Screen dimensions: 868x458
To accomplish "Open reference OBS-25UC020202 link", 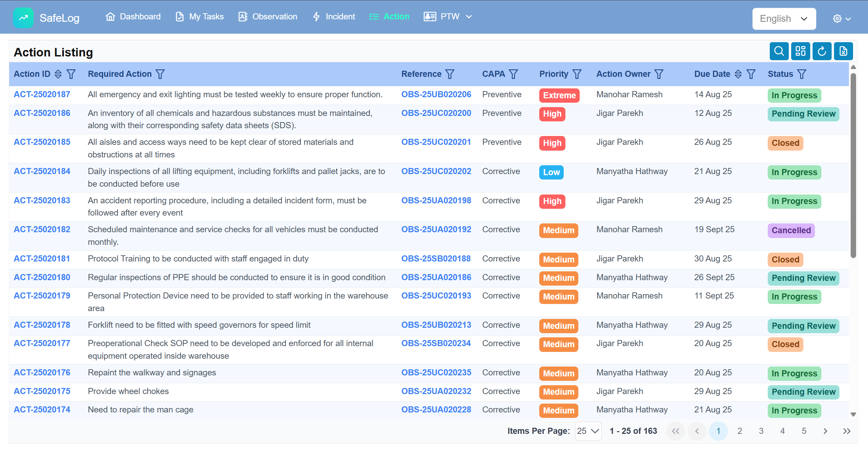I will tap(436, 171).
